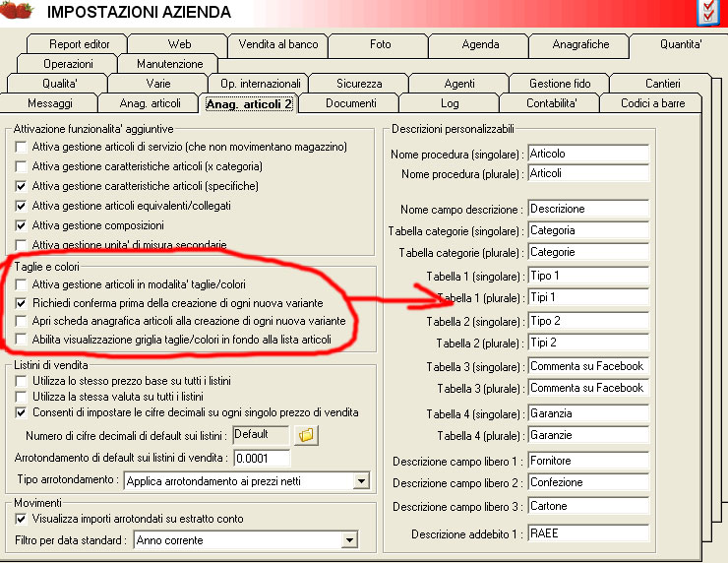Screen dimensions: 728x563
Task: Select the Vendita al banco tab
Action: point(278,44)
